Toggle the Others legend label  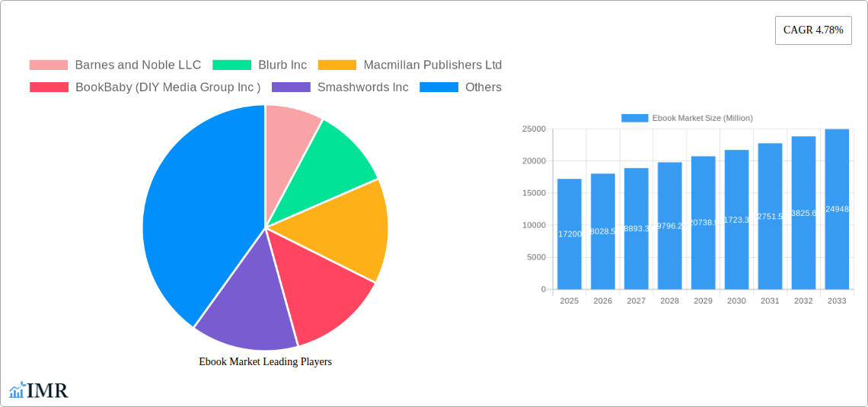coord(483,87)
